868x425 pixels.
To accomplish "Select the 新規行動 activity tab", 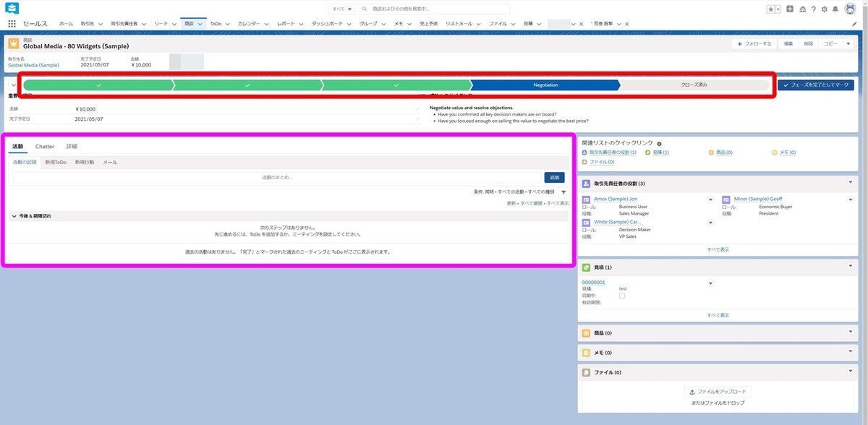I will coord(85,162).
